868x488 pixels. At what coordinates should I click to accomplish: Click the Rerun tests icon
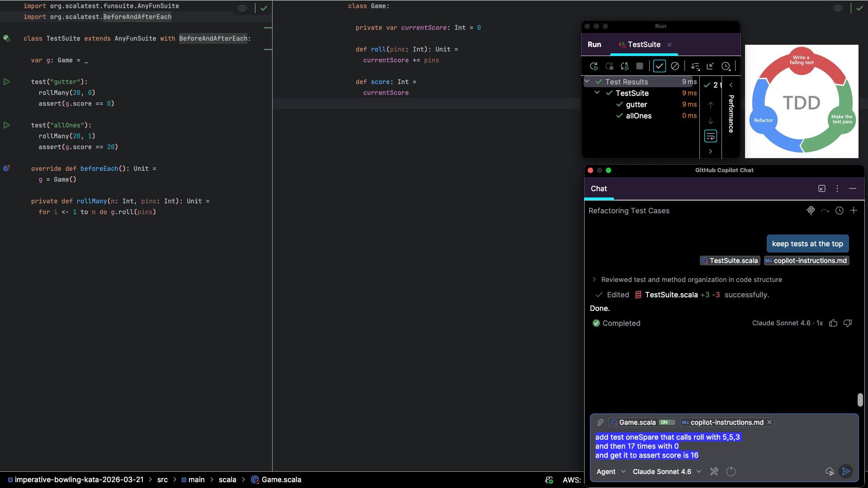coord(594,66)
